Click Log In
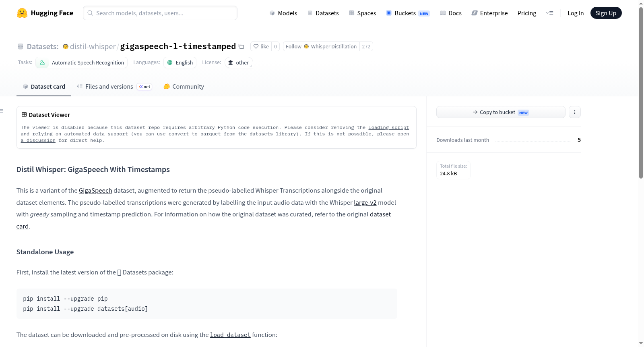644x347 pixels. pyautogui.click(x=576, y=13)
